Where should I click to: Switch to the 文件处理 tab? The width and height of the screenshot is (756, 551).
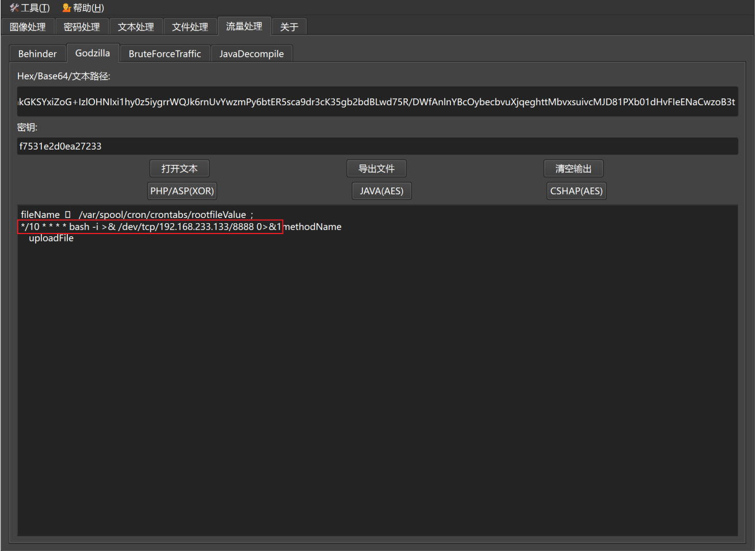coord(190,27)
